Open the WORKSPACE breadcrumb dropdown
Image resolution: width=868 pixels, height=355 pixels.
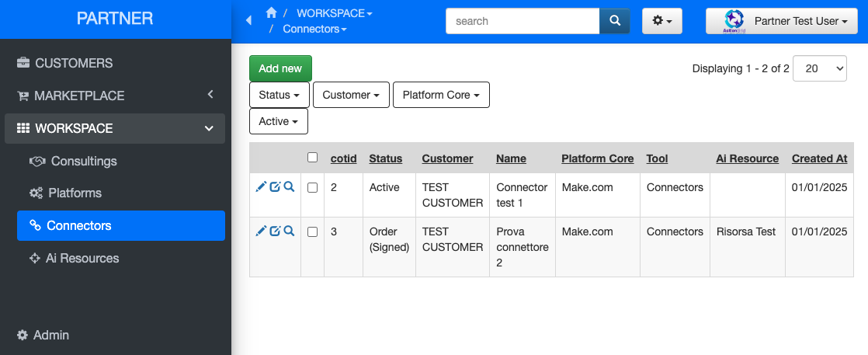[335, 12]
